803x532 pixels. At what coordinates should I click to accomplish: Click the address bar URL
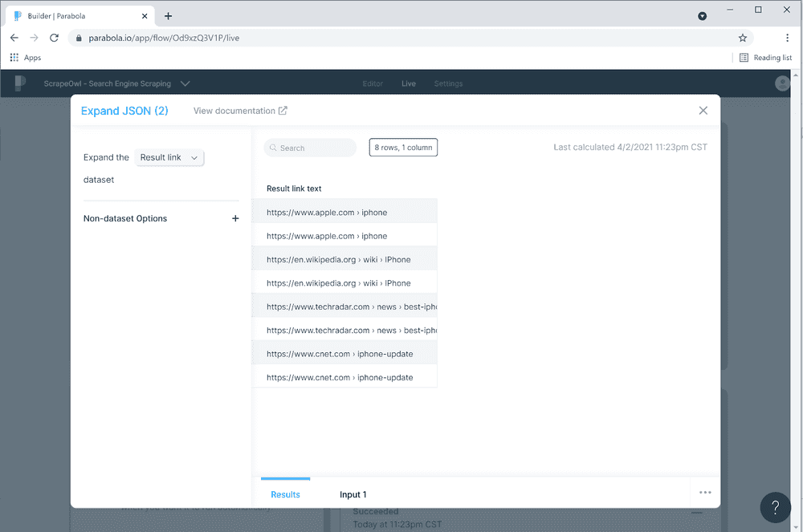point(164,38)
